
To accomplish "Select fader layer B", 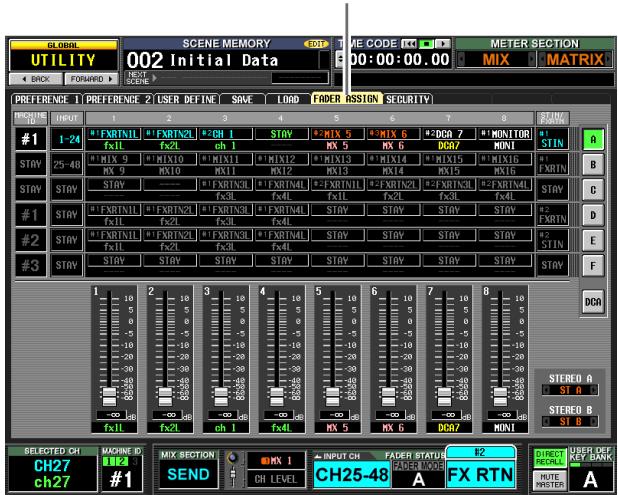I will 593,164.
